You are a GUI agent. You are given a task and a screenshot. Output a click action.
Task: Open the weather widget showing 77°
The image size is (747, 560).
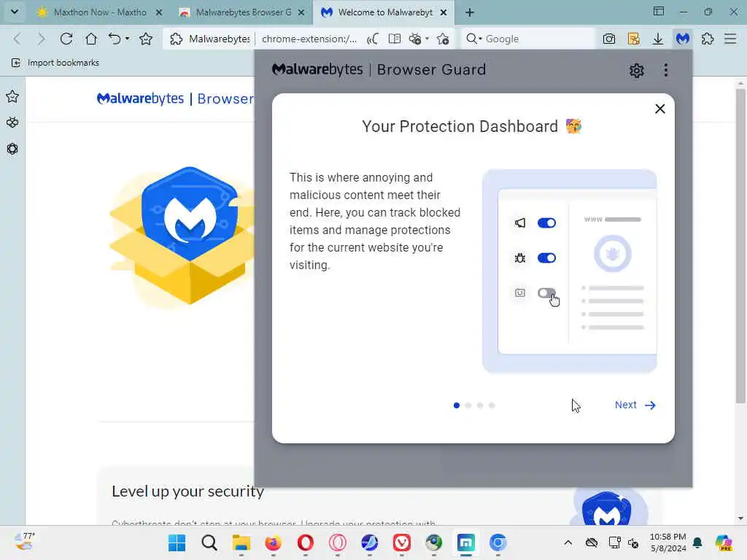[25, 542]
